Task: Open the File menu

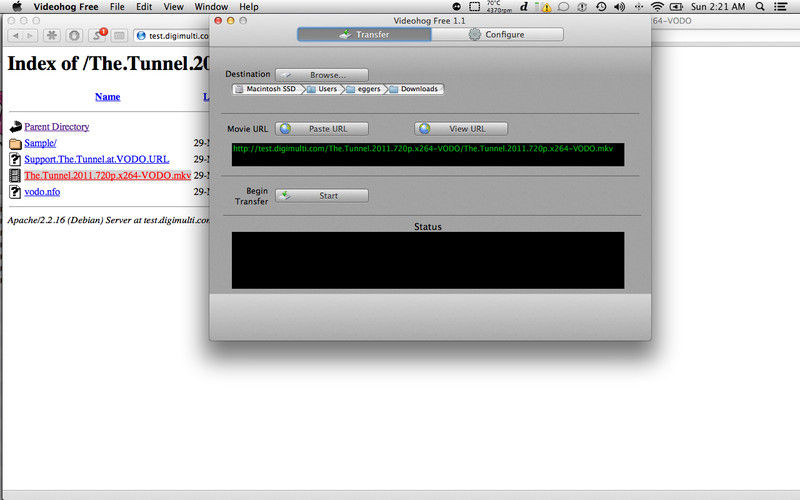Action: point(117,7)
